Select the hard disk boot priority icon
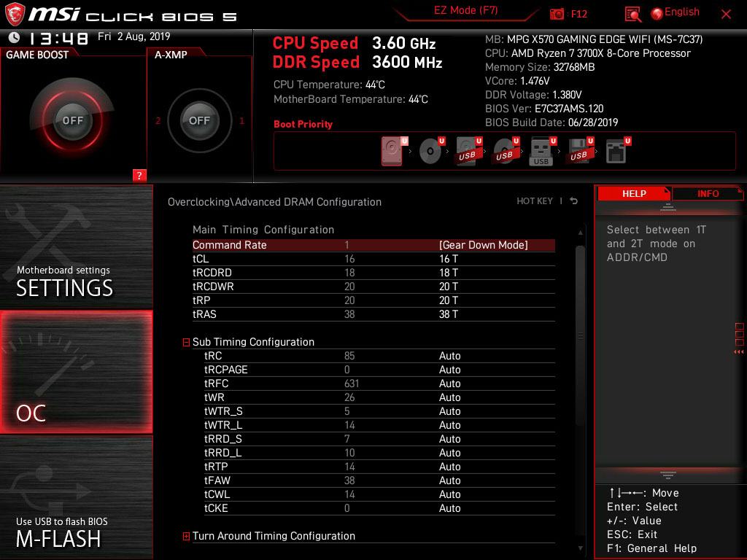The width and height of the screenshot is (747, 560). pos(392,152)
